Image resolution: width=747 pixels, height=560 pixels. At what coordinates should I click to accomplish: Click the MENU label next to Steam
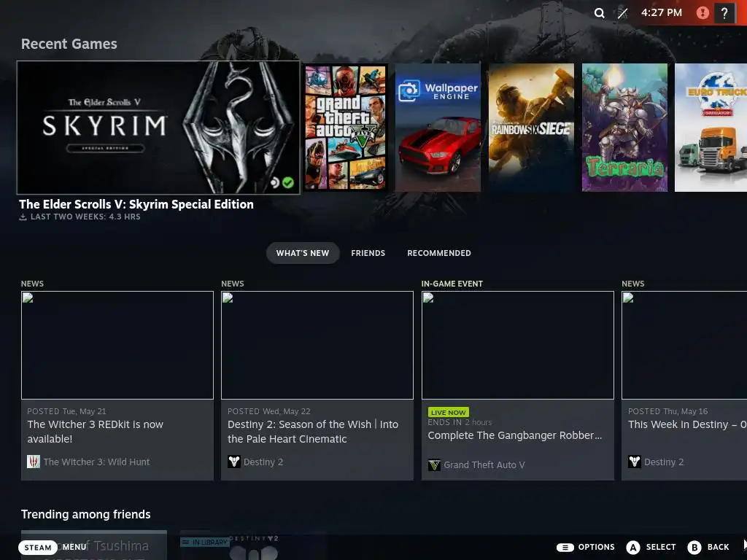[x=74, y=547]
